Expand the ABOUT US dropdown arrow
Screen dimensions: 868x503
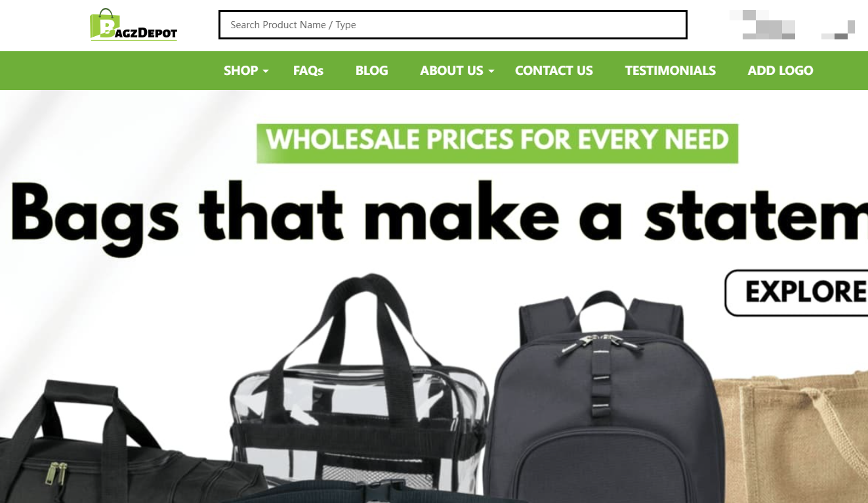[x=491, y=71]
